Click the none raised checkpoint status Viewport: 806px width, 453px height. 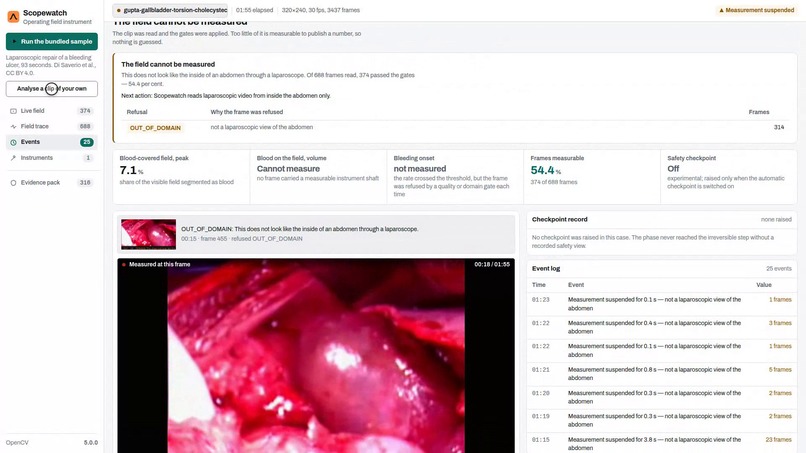[776, 220]
